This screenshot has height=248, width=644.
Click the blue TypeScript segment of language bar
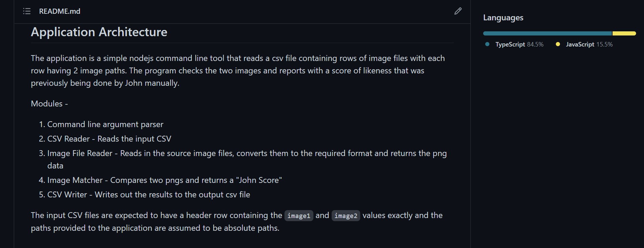[547, 33]
